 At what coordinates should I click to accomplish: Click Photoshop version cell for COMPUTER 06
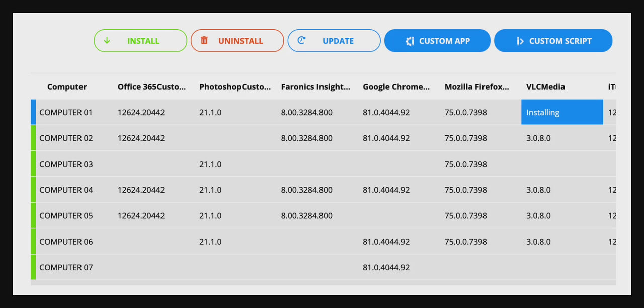(x=210, y=242)
